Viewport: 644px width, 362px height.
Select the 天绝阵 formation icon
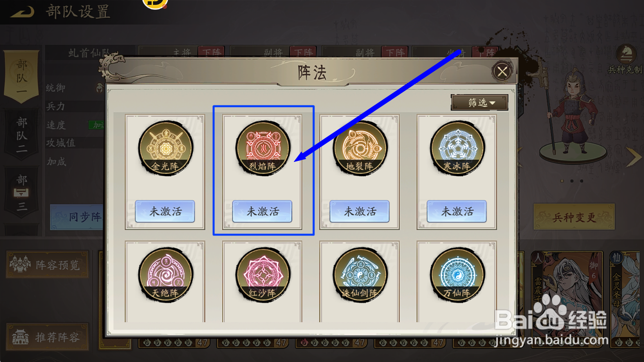165,274
